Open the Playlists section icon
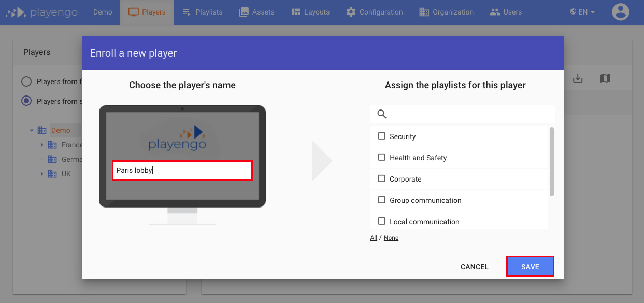The height and width of the screenshot is (303, 644). point(187,11)
